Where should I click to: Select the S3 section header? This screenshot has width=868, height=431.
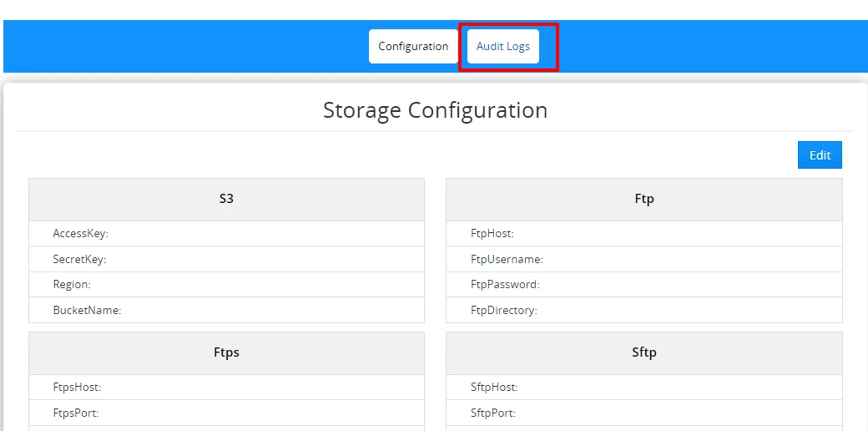[x=226, y=200]
